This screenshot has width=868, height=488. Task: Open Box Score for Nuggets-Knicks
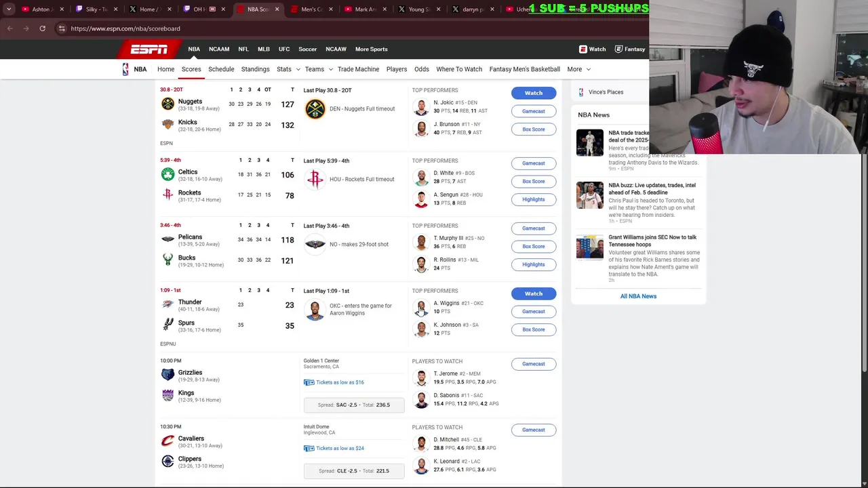point(534,129)
